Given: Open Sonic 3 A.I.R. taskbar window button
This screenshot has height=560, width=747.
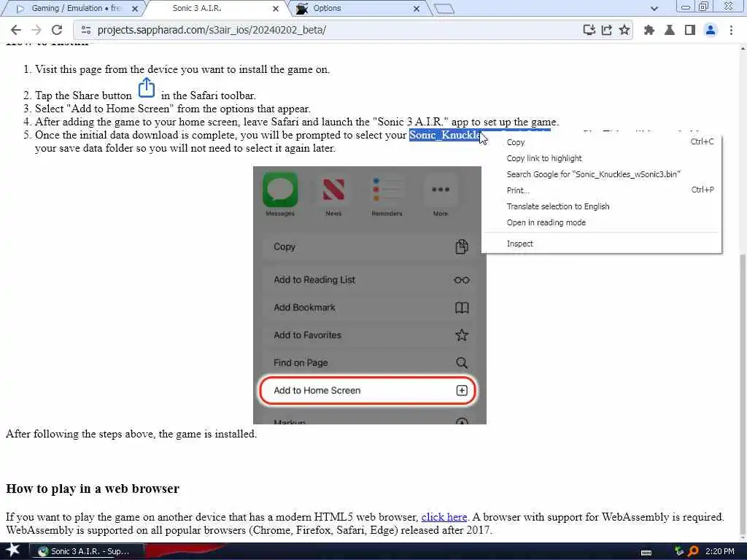Looking at the screenshot, I should click(x=87, y=551).
